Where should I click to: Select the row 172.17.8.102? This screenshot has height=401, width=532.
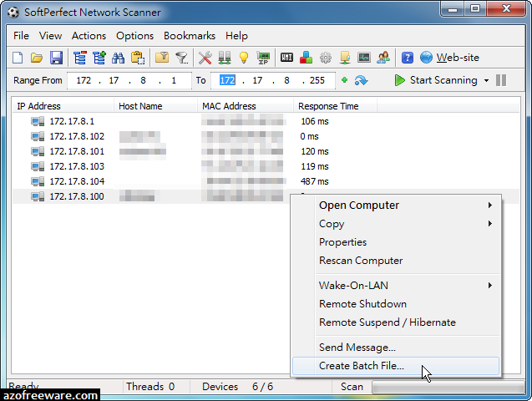pyautogui.click(x=266, y=136)
